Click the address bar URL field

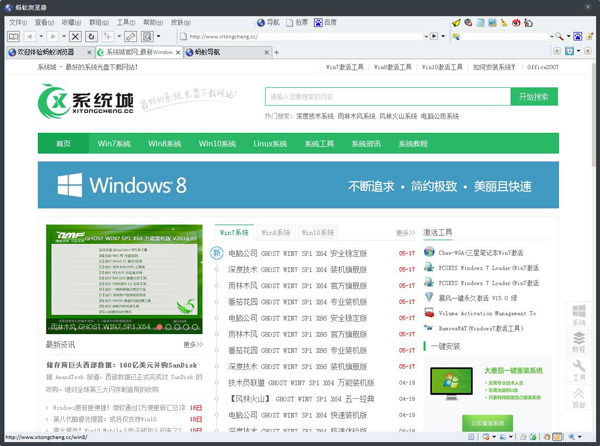click(x=306, y=37)
